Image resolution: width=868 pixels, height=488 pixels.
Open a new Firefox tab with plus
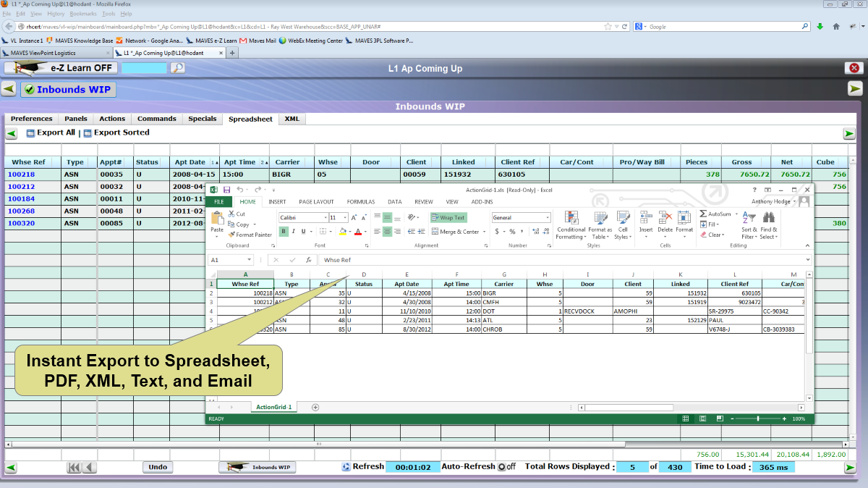[232, 53]
